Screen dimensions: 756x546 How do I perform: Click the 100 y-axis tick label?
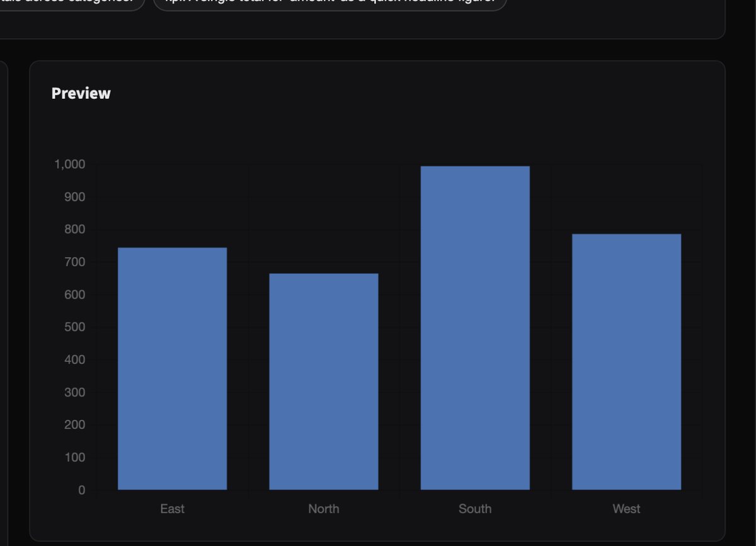(x=75, y=457)
